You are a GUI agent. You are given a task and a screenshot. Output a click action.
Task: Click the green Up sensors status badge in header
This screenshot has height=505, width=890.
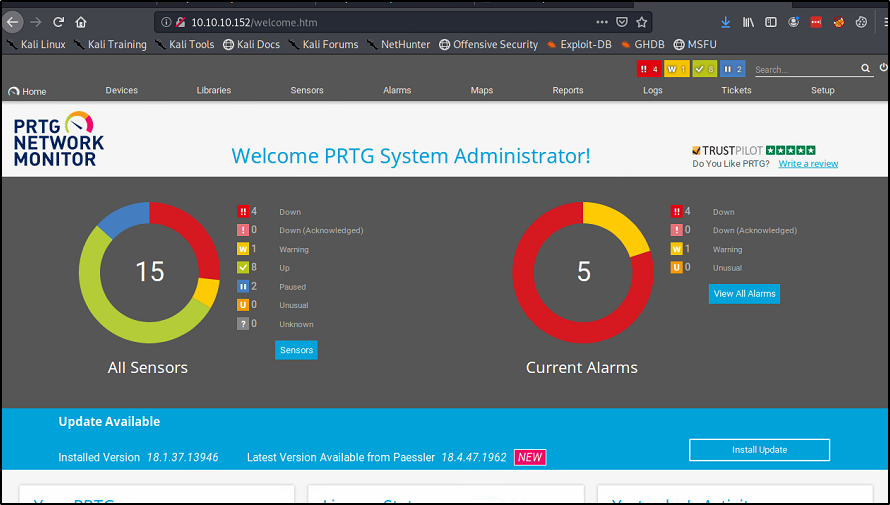point(704,69)
